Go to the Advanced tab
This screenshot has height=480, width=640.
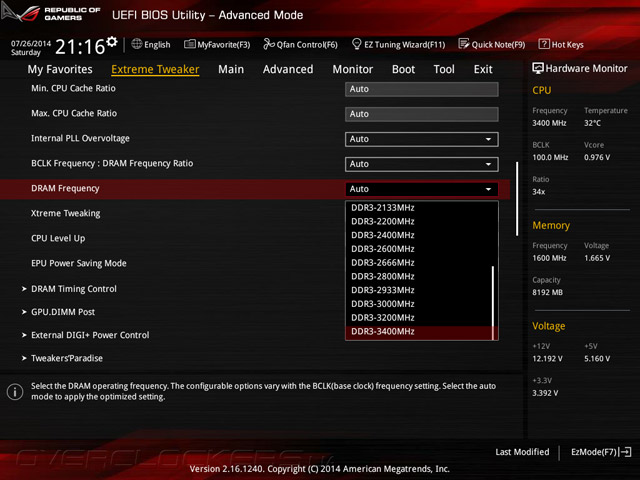coord(288,69)
